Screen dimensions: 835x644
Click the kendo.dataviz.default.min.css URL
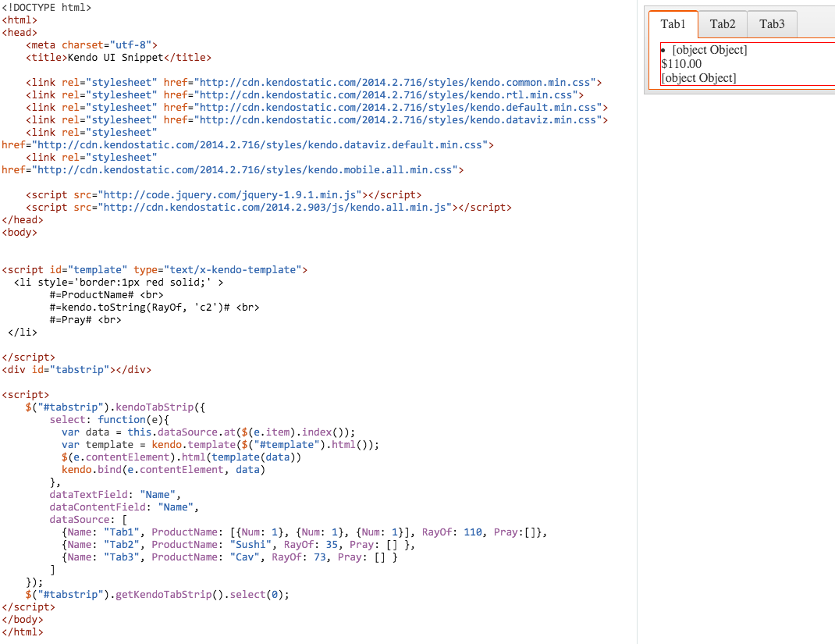coord(260,145)
